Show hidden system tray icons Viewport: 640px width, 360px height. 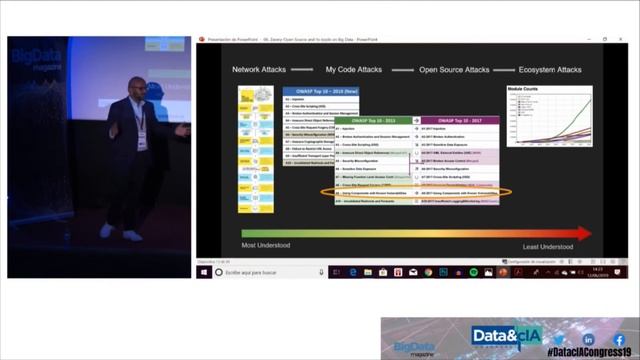coord(548,272)
